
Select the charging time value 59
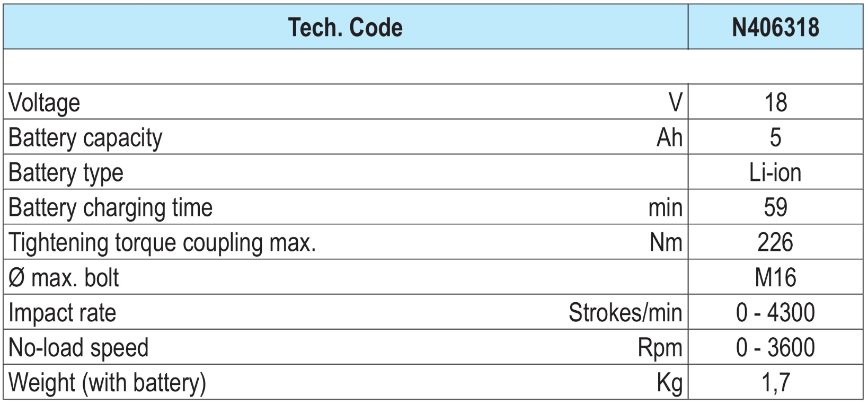point(775,208)
